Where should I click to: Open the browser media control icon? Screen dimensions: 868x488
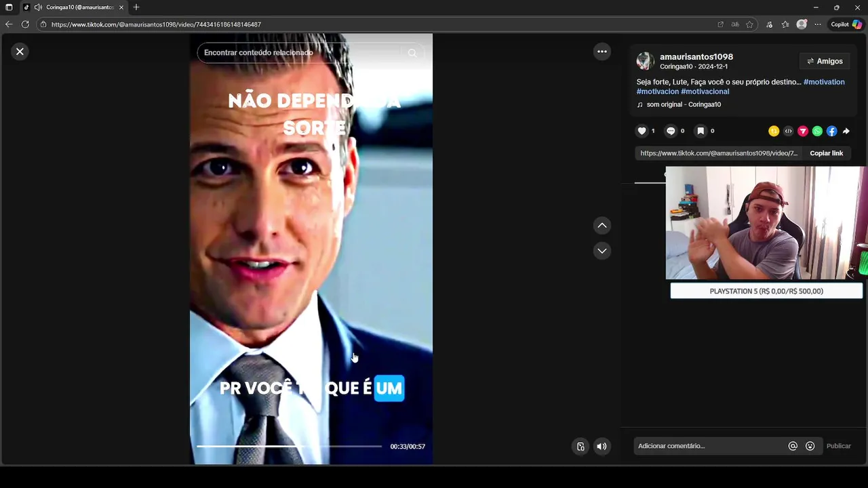[x=769, y=24]
